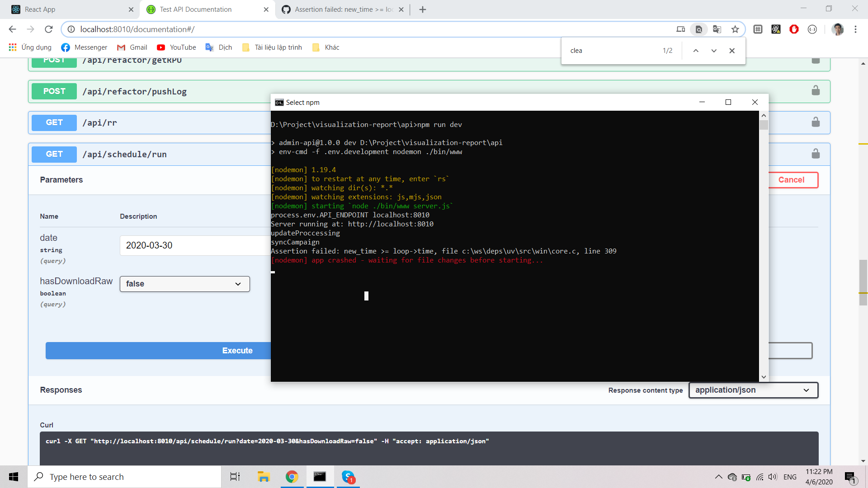Click the lock icon on /api/schedule/run row
The width and height of the screenshot is (868, 488).
click(x=816, y=154)
